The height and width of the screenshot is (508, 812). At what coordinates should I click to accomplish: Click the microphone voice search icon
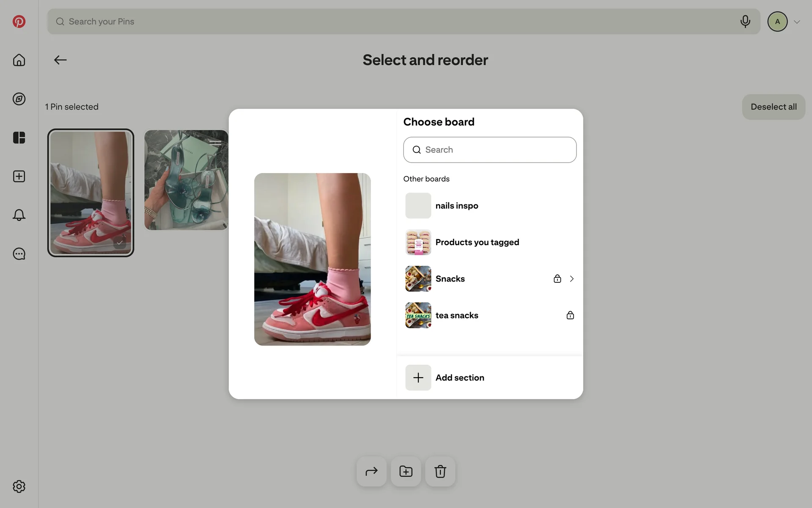coord(745,22)
